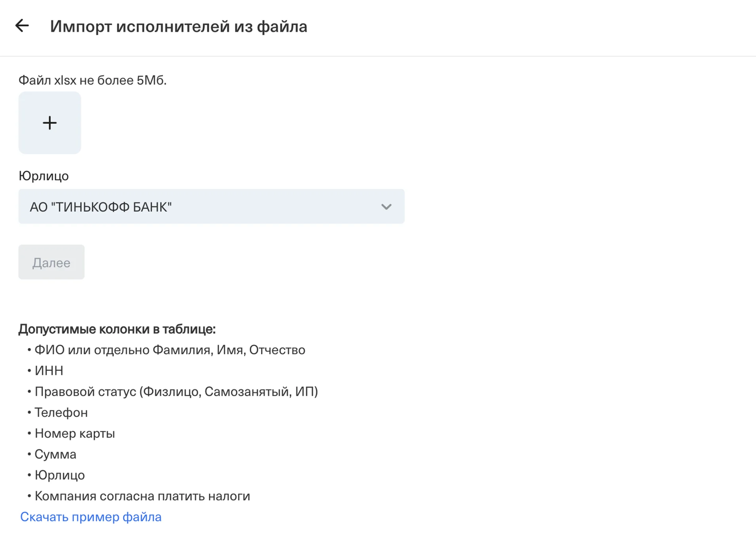Click the plus icon to add file
Screen dimensions: 756x534
[50, 123]
